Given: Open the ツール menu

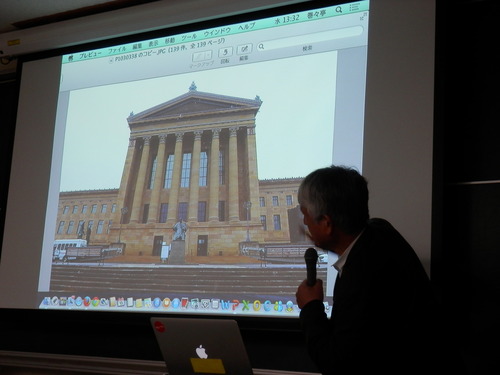Looking at the screenshot, I should (189, 37).
